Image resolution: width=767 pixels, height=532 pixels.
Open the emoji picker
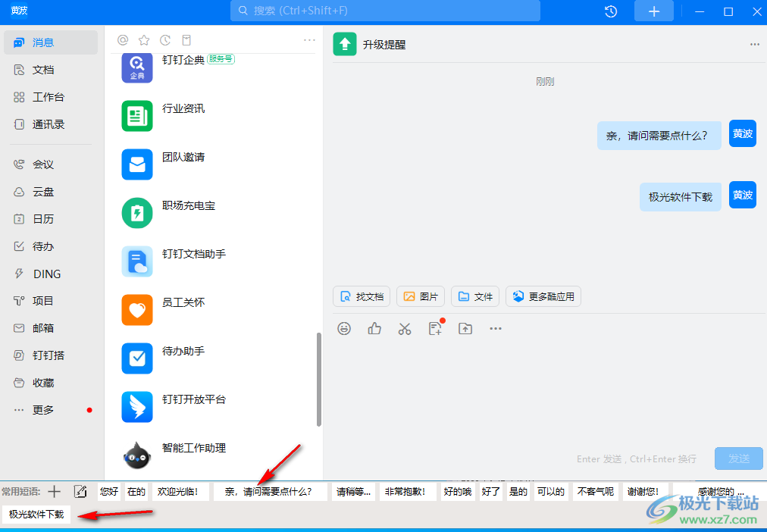[344, 329]
